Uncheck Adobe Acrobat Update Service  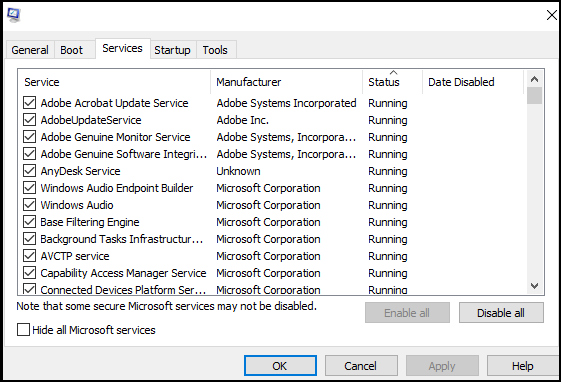point(29,103)
